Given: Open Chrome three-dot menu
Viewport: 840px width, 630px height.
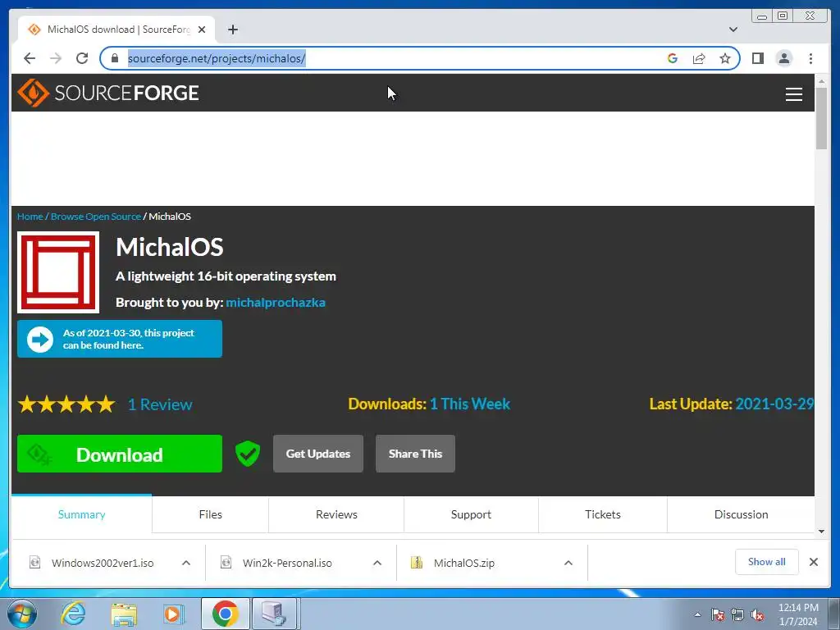Looking at the screenshot, I should click(x=810, y=58).
